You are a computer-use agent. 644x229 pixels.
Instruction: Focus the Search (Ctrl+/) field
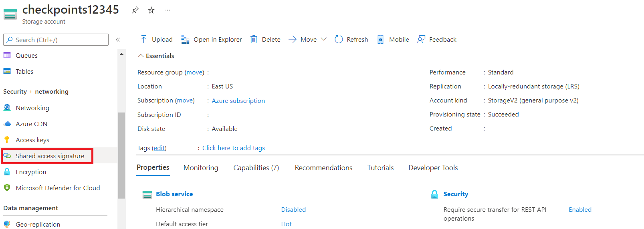click(56, 40)
